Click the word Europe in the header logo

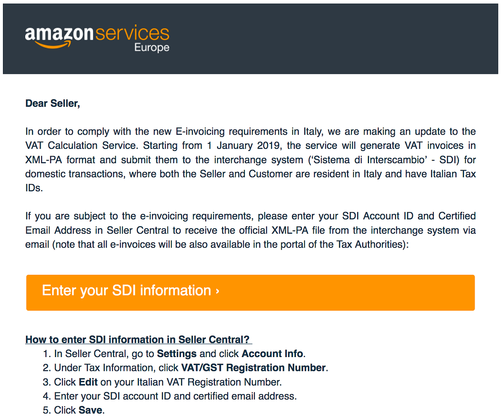152,47
